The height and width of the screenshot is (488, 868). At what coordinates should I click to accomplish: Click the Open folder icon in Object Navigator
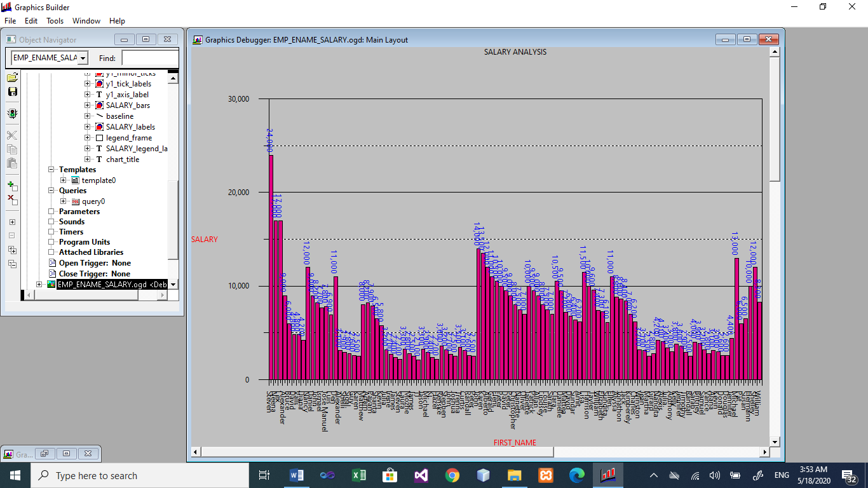tap(12, 78)
